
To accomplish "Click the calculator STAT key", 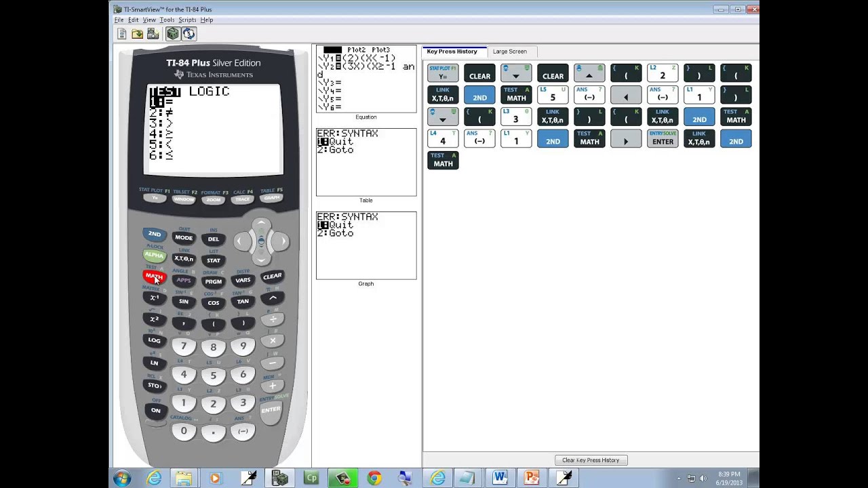I will [x=214, y=260].
